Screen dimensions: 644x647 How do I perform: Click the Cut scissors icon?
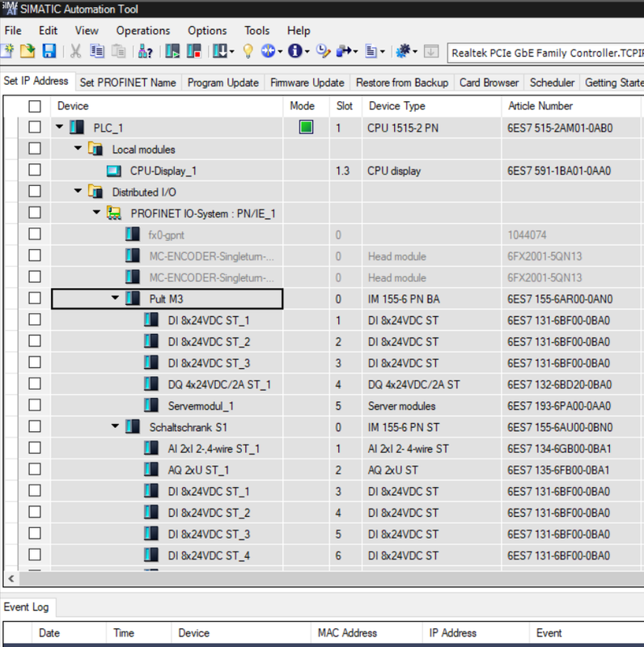pyautogui.click(x=75, y=51)
